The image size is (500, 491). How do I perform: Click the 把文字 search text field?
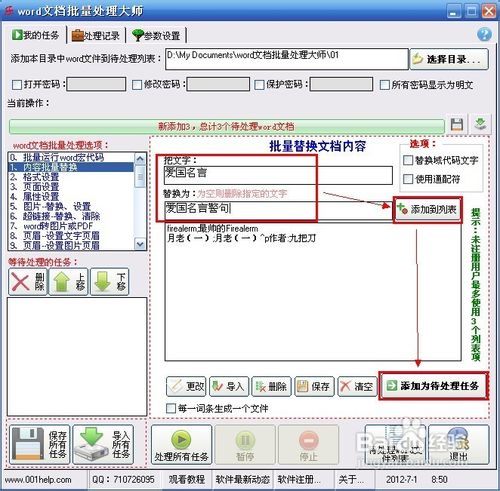coord(278,175)
